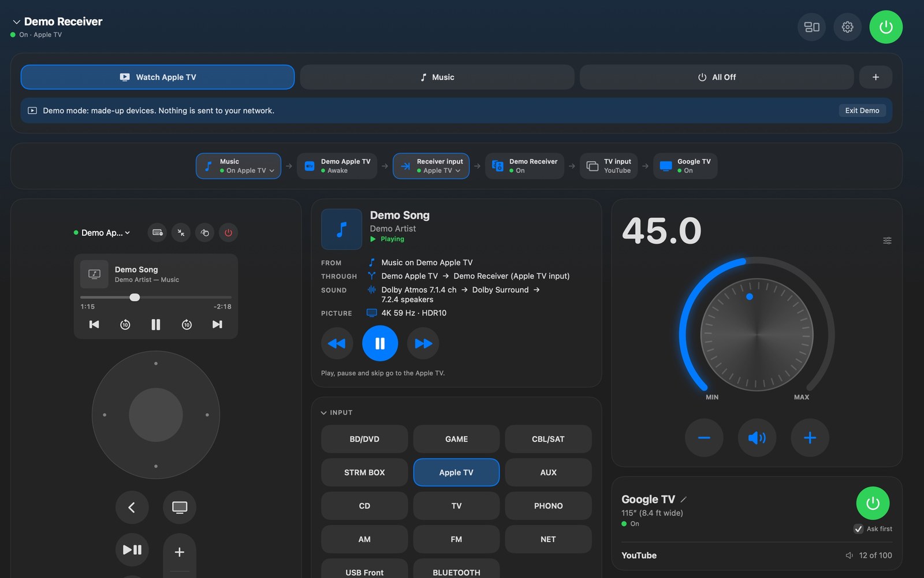This screenshot has height=578, width=924.
Task: Mute the receiver with the speaker button
Action: click(x=757, y=438)
